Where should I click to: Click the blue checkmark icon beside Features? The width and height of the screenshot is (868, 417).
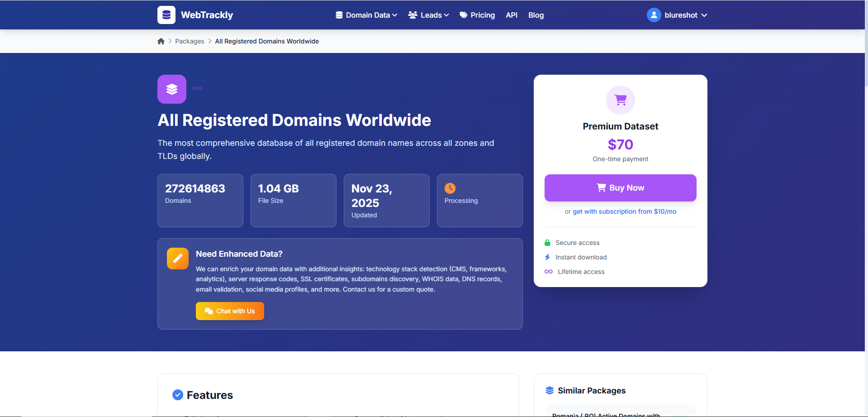tap(177, 394)
